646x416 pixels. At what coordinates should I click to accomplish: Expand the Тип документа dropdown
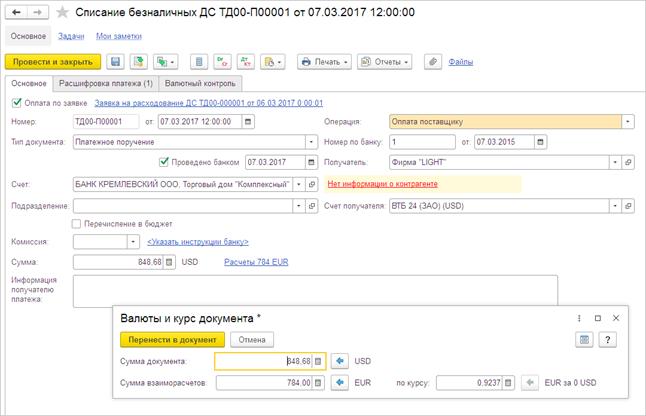(x=300, y=142)
